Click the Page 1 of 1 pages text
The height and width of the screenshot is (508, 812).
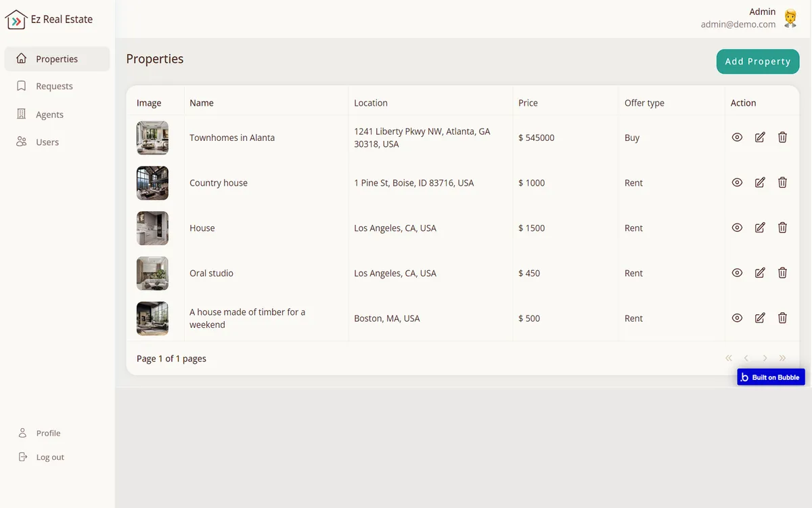pos(171,358)
